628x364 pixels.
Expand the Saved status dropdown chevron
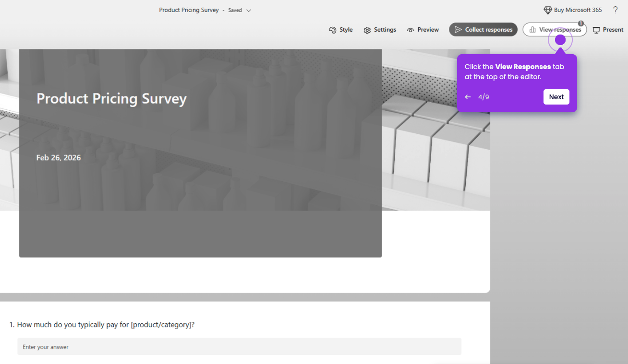249,11
